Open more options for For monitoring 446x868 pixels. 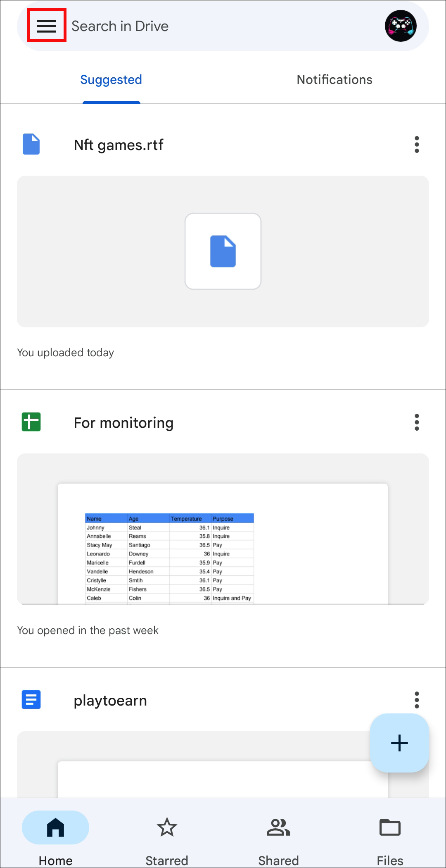pyautogui.click(x=417, y=422)
